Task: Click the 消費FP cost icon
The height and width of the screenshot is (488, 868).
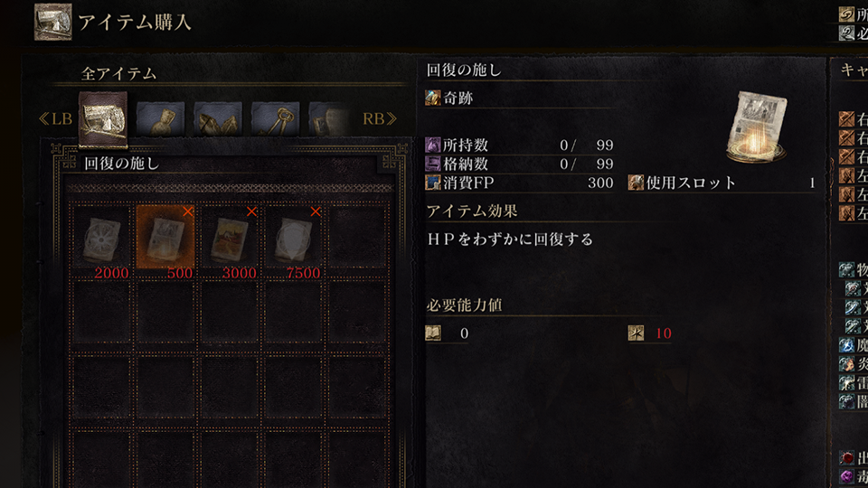Action: tap(432, 183)
